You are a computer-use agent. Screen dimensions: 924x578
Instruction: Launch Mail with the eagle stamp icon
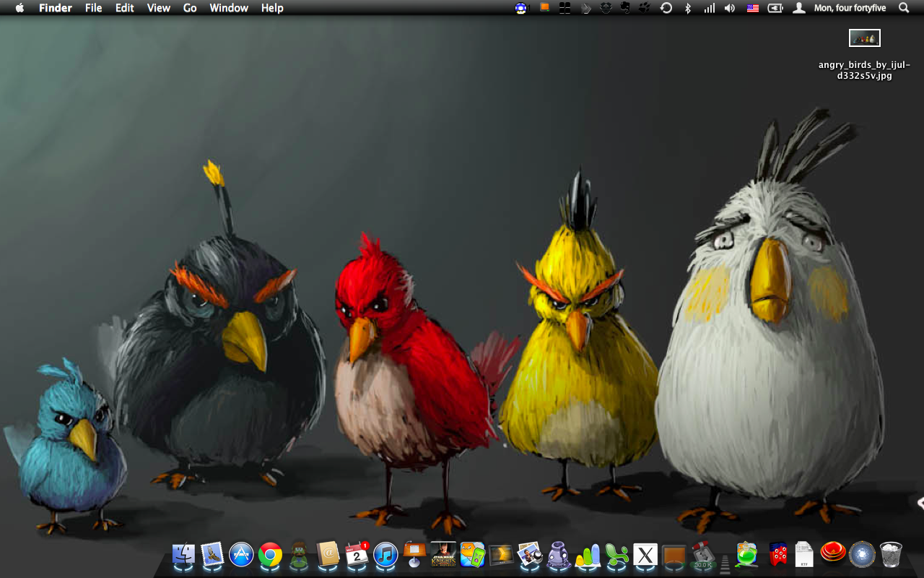coord(212,554)
